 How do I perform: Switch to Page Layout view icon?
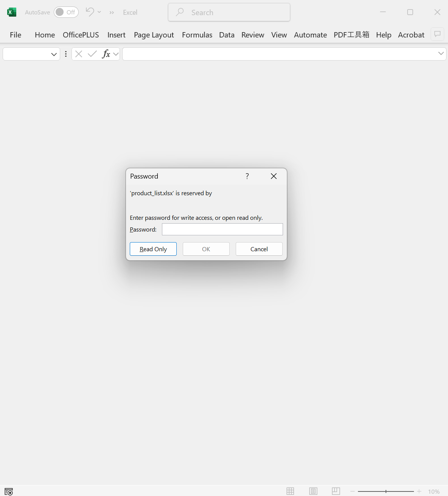coord(313,491)
